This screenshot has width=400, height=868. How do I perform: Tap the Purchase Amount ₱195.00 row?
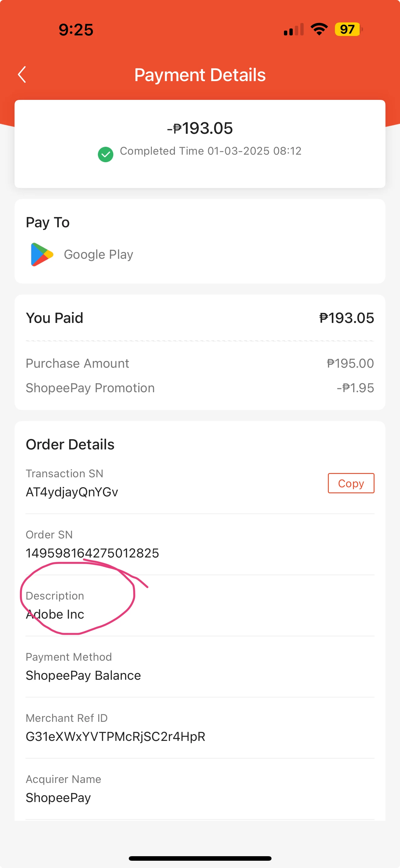(200, 363)
